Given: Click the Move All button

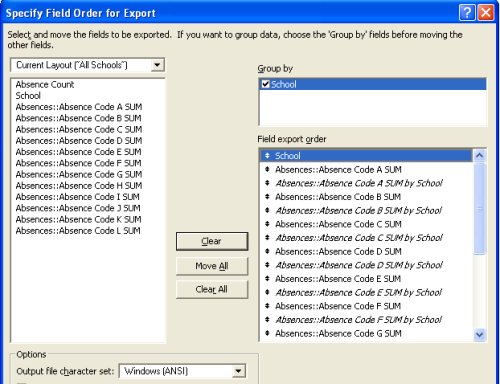Looking at the screenshot, I should [x=212, y=266].
